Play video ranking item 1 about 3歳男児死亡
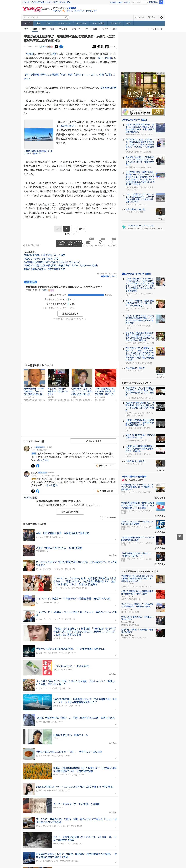 (x=160, y=391)
